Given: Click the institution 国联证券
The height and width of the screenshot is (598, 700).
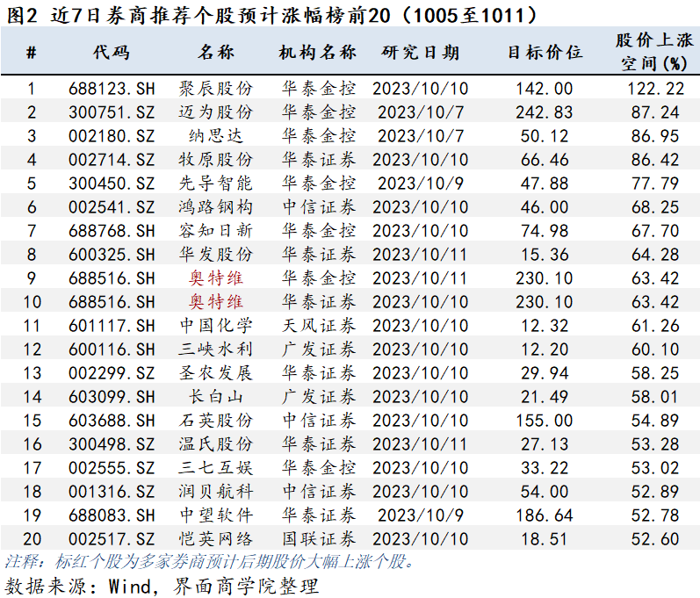Looking at the screenshot, I should (319, 538).
